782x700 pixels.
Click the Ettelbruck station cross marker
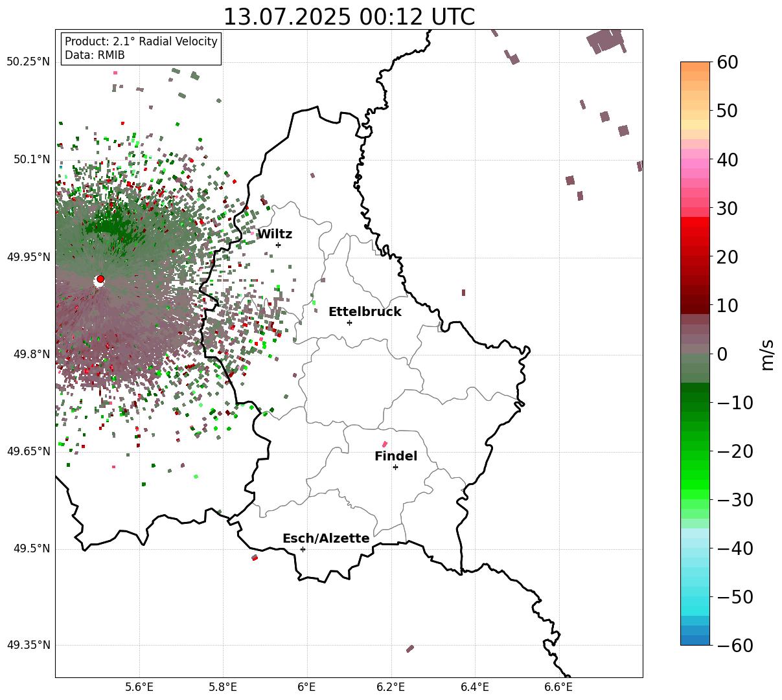point(349,322)
